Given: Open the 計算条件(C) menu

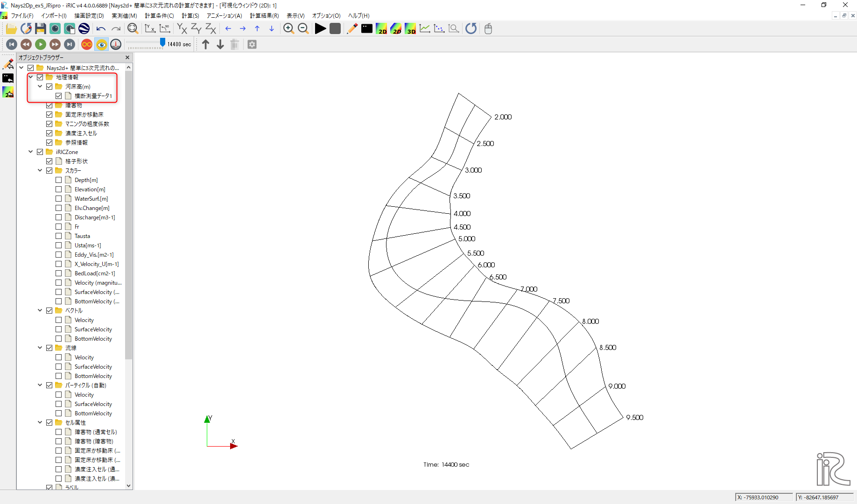Looking at the screenshot, I should [x=159, y=16].
